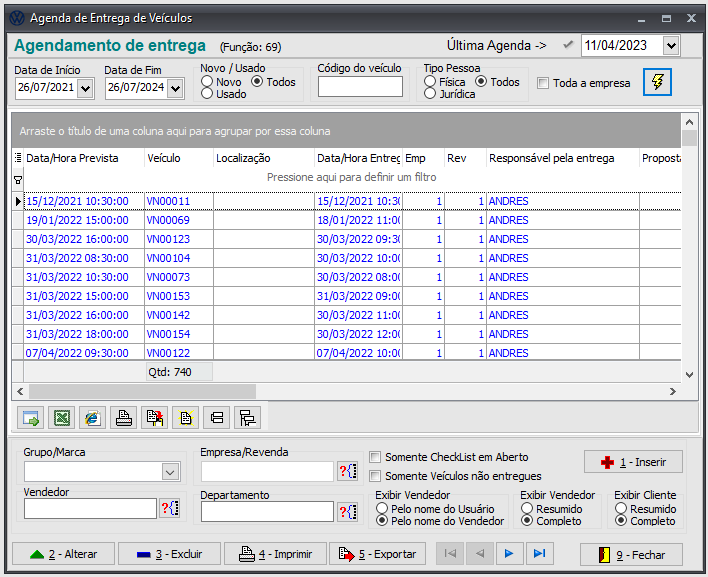This screenshot has height=577, width=708.
Task: Open the Última Agenda date dropdown
Action: coord(670,45)
